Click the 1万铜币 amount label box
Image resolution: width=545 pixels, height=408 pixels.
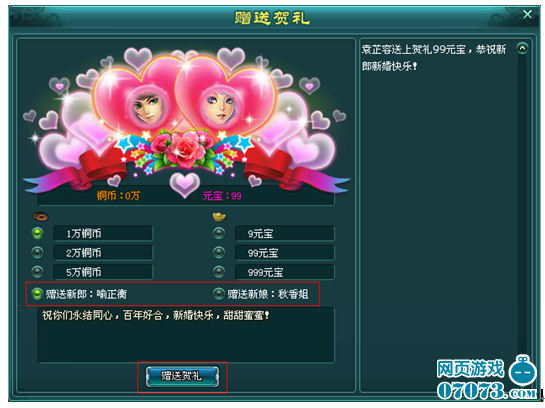[x=103, y=233]
